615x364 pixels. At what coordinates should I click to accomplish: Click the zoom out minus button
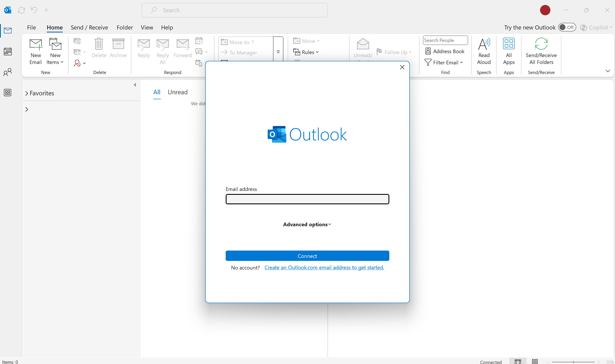coord(548,362)
